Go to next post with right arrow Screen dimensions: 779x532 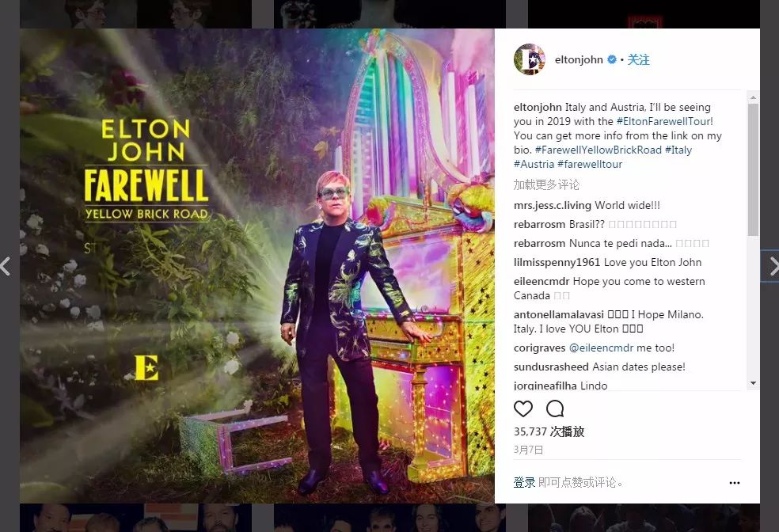click(773, 266)
